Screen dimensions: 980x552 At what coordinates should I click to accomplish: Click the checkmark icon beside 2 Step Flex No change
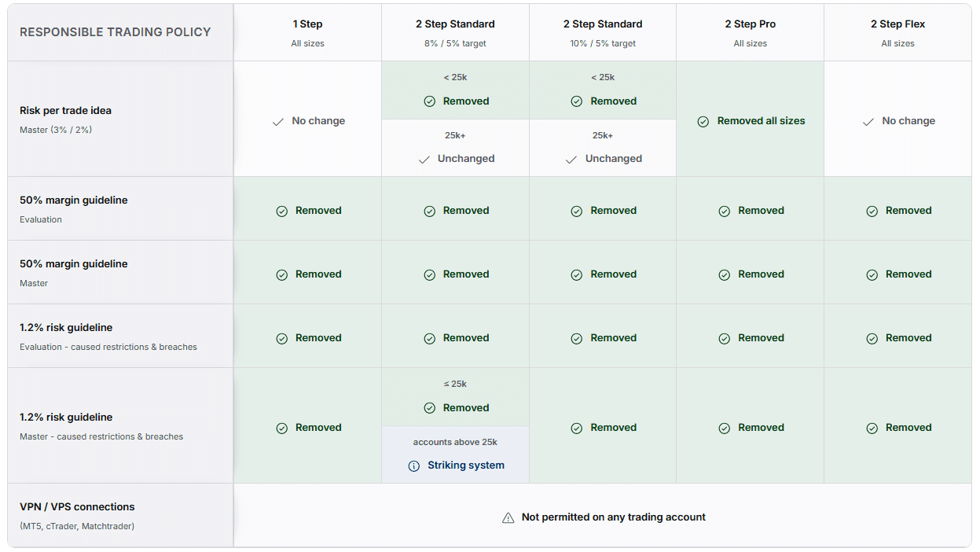pyautogui.click(x=868, y=122)
